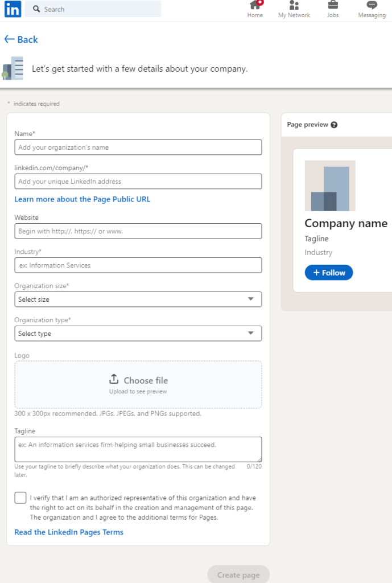Focus the Tagline text area

tap(138, 450)
